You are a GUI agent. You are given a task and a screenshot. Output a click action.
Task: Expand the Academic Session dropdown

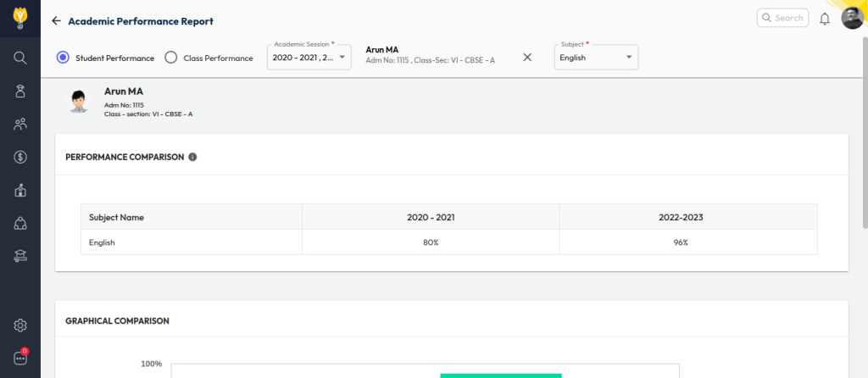pyautogui.click(x=309, y=58)
